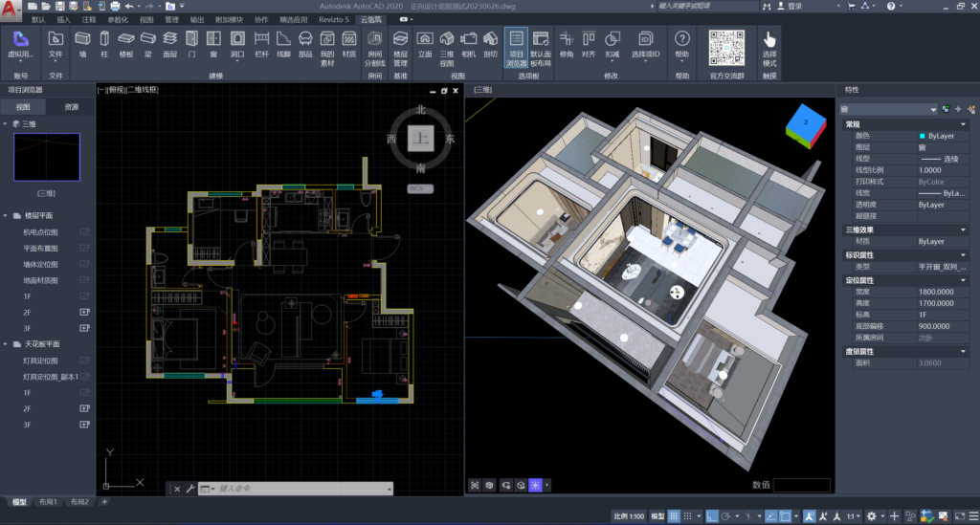The height and width of the screenshot is (525, 980).
Task: Click the cyan 颜色 swatch in properties
Action: [x=923, y=136]
